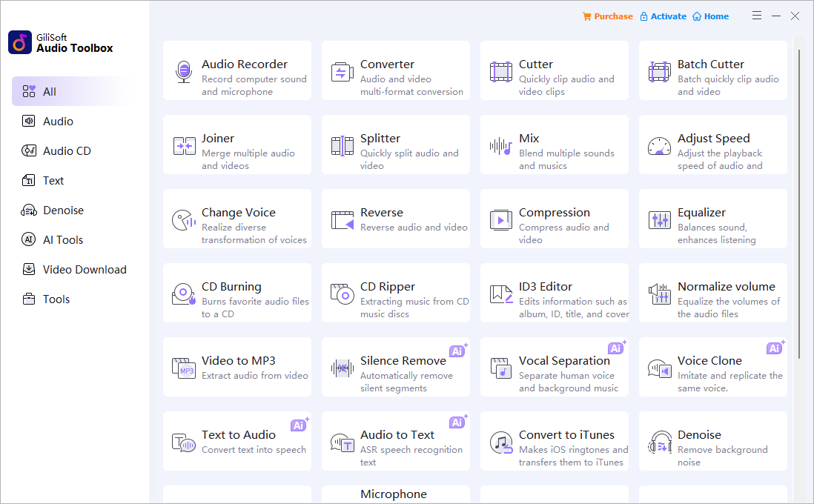Click 'Remove background noise' description

tap(722, 456)
